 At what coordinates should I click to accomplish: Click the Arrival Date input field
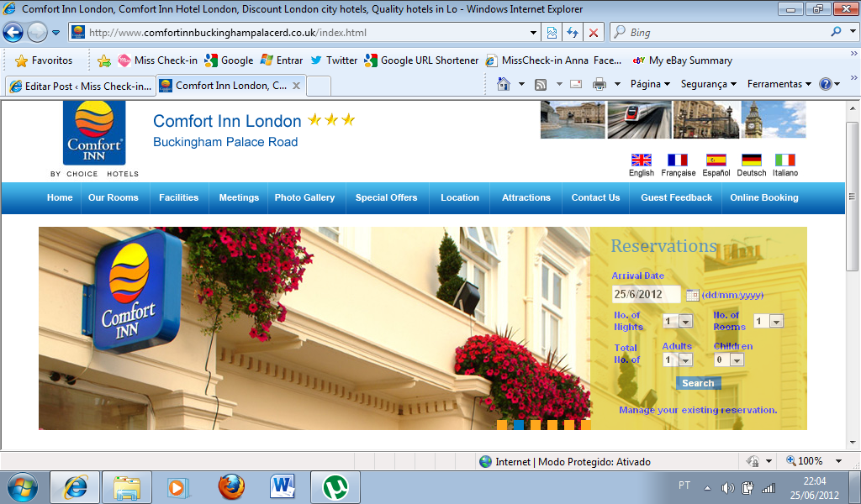point(646,295)
